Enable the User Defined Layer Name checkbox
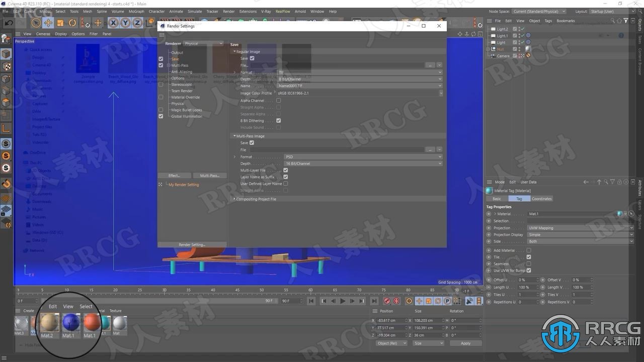This screenshot has width=644, height=362. (286, 184)
